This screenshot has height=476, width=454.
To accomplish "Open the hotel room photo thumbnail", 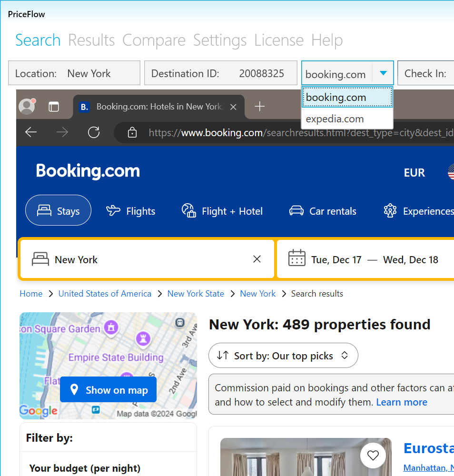I will click(x=306, y=457).
